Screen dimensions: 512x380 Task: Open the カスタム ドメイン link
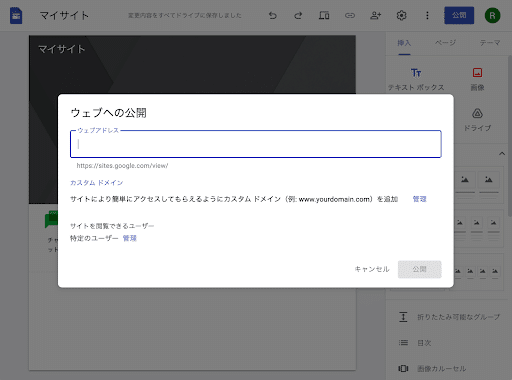tap(97, 183)
